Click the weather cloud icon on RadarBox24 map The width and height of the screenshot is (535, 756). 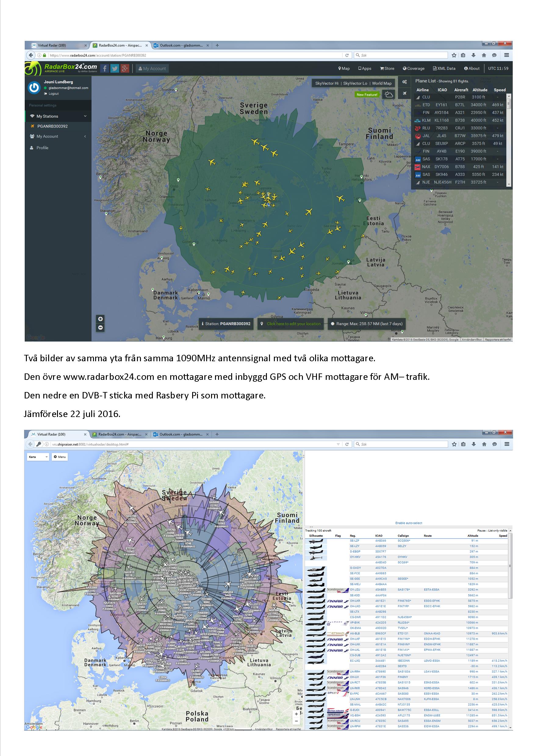pyautogui.click(x=389, y=94)
